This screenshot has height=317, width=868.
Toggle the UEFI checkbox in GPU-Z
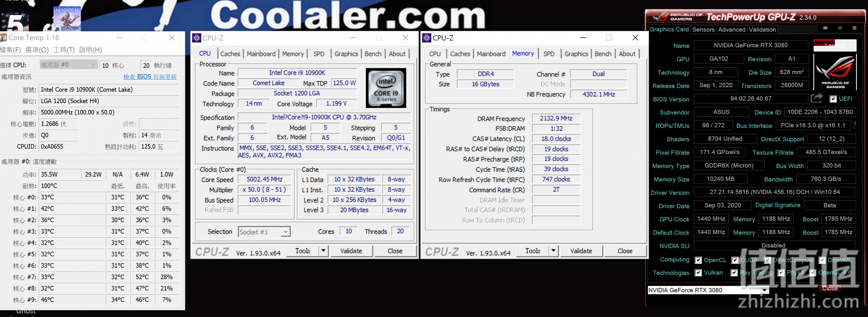point(833,99)
